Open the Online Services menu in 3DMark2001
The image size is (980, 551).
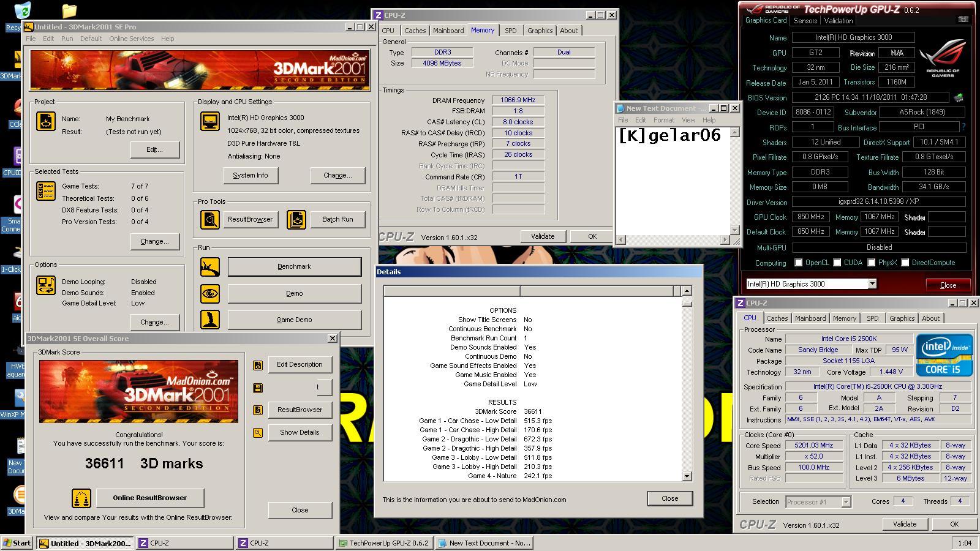pyautogui.click(x=132, y=39)
